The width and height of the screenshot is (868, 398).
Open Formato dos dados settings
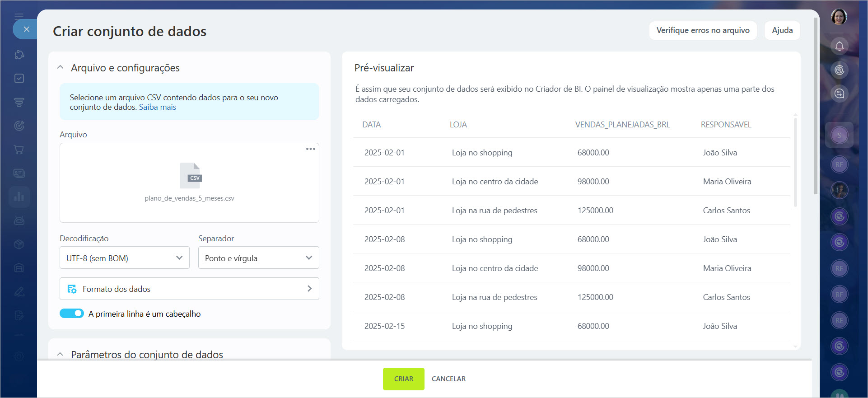click(x=189, y=289)
